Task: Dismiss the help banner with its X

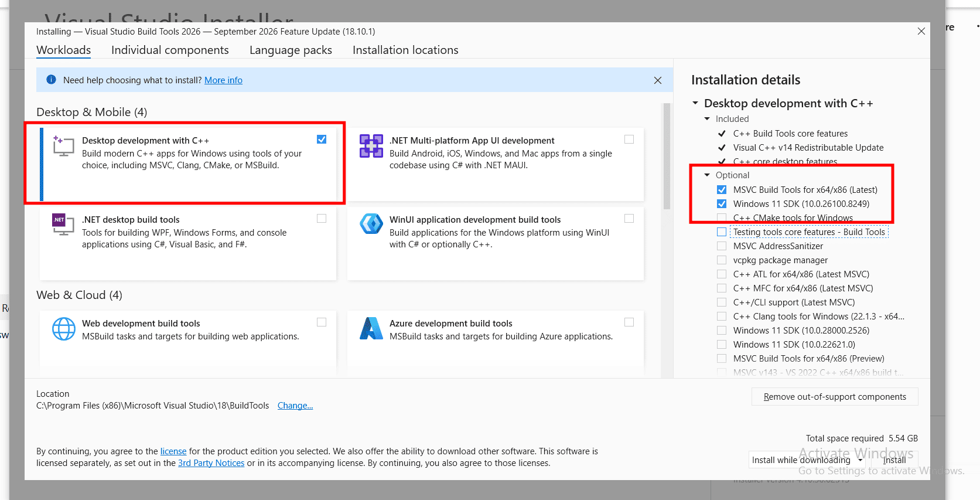Action: (658, 80)
